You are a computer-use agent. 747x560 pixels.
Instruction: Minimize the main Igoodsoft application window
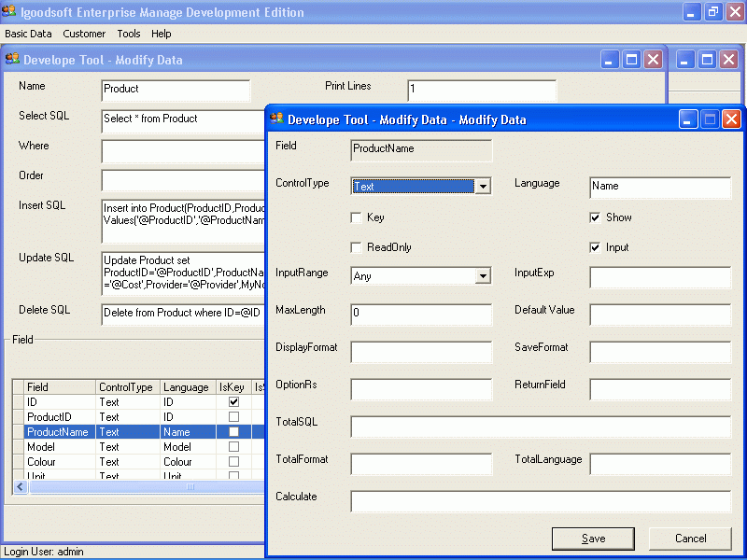pyautogui.click(x=692, y=12)
